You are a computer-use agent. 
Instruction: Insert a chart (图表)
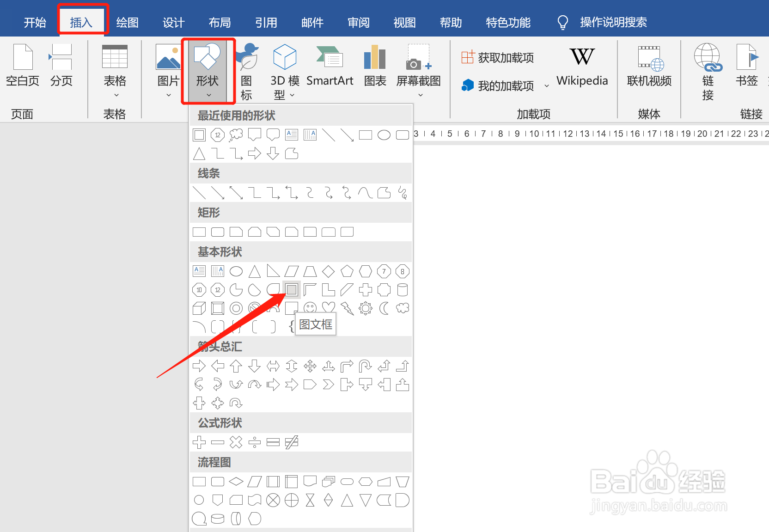tap(375, 66)
